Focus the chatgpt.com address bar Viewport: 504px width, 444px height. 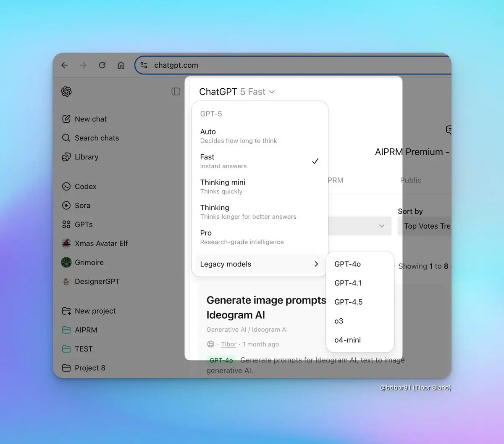click(294, 65)
